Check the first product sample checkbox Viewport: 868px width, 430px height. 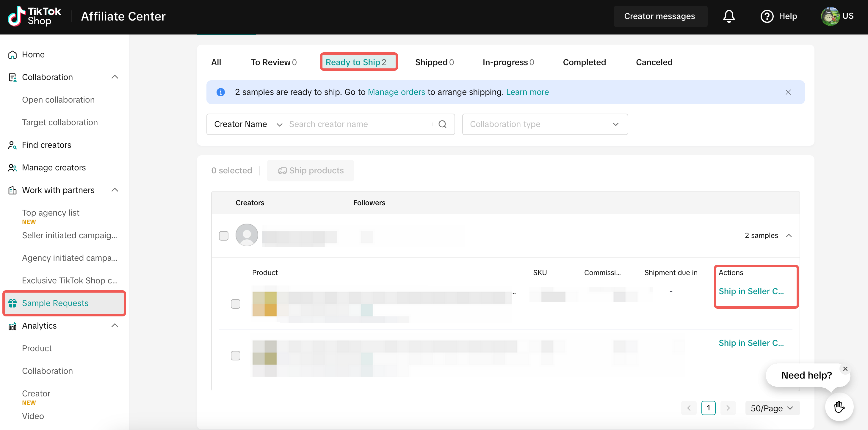click(x=236, y=304)
